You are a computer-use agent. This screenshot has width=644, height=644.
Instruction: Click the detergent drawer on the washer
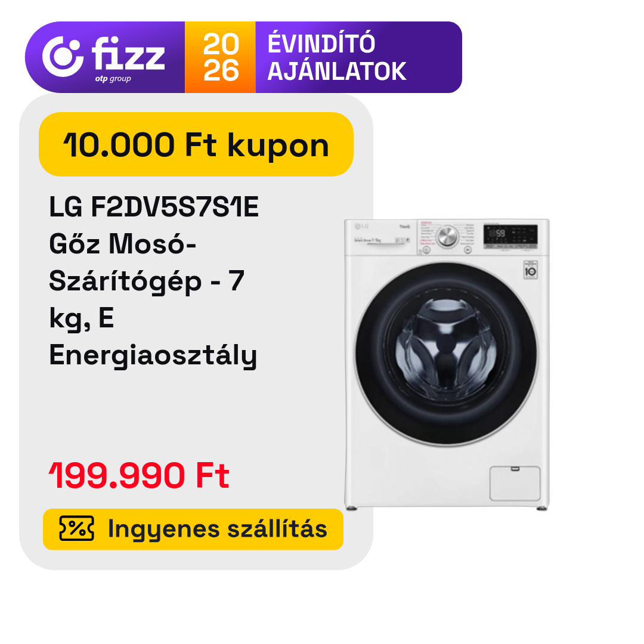382,237
